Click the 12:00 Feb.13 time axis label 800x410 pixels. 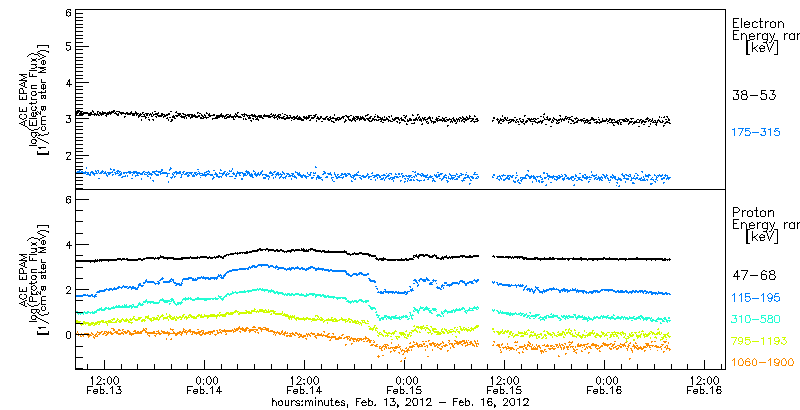(105, 386)
